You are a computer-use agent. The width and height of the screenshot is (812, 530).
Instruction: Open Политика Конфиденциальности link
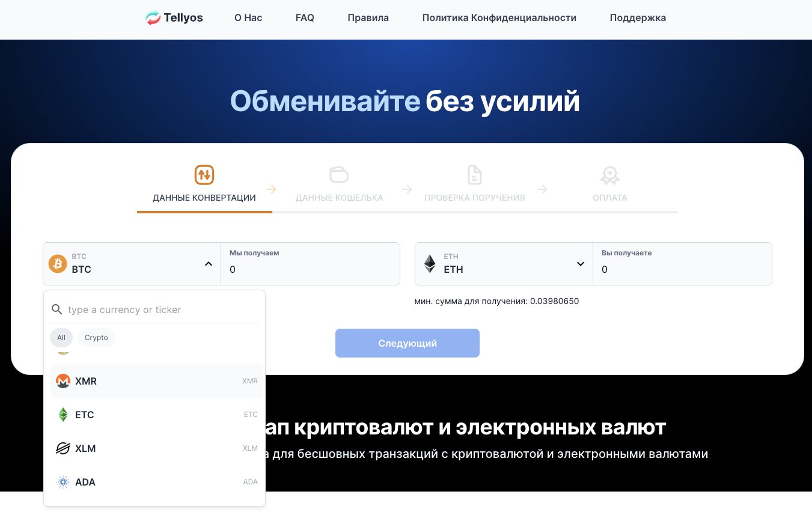tap(499, 18)
